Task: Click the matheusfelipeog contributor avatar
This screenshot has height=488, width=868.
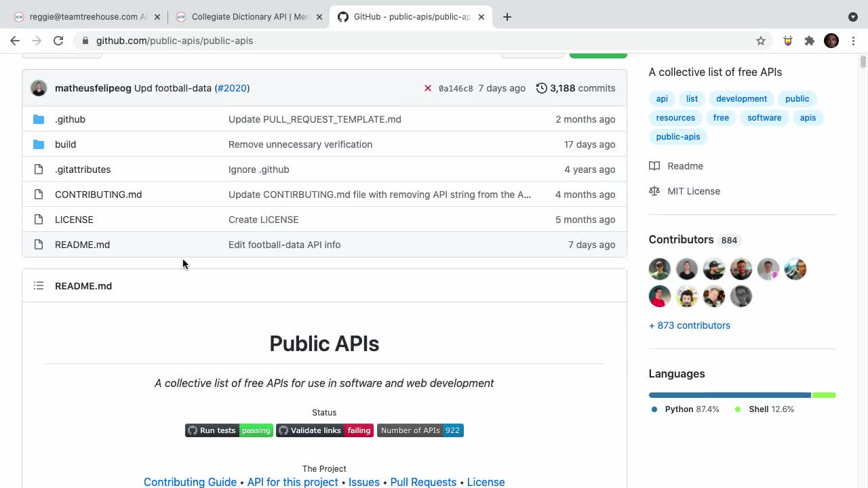Action: (39, 88)
